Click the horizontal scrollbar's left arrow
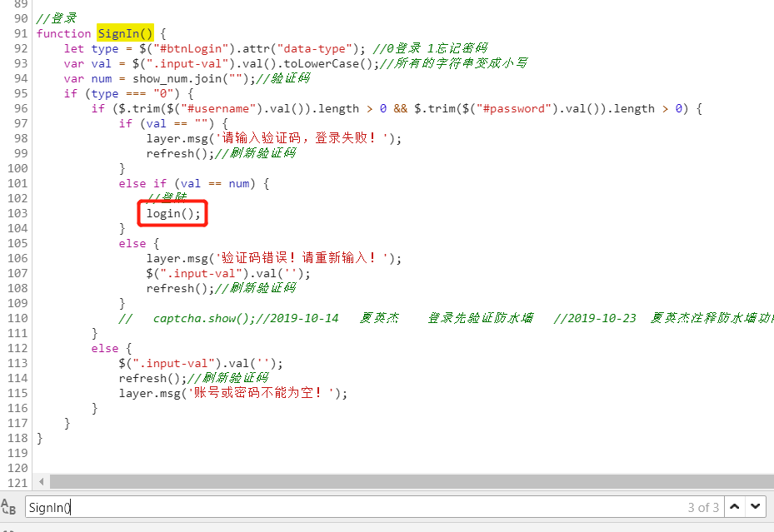This screenshot has height=532, width=774. pyautogui.click(x=41, y=481)
